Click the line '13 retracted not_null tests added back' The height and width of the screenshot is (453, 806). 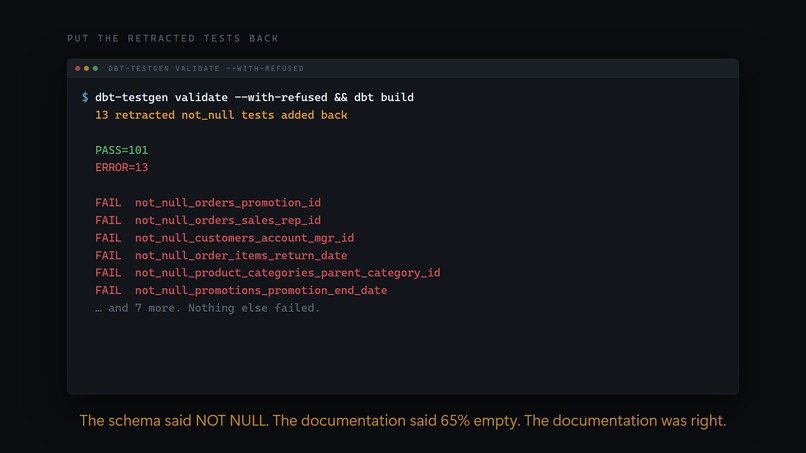221,115
